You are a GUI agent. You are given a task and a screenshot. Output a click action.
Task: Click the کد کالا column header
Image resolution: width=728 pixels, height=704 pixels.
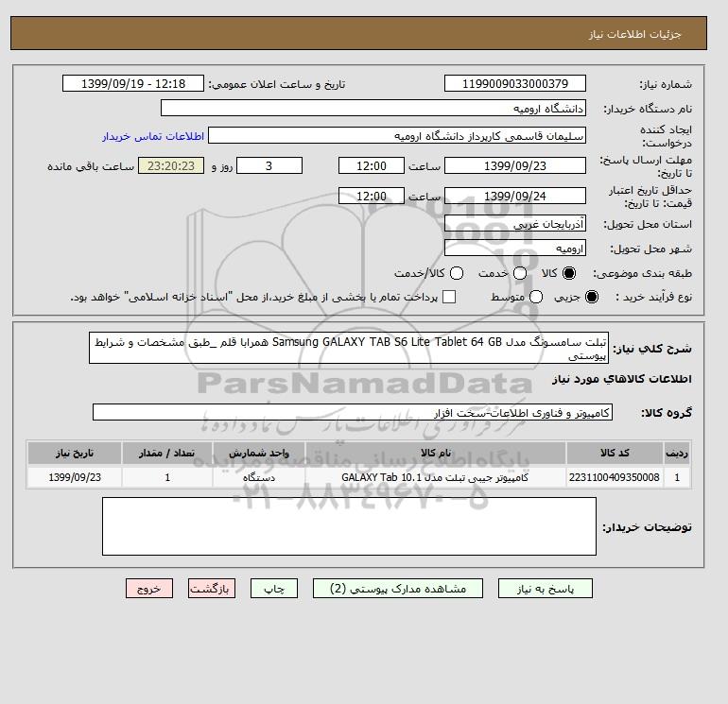click(x=615, y=453)
